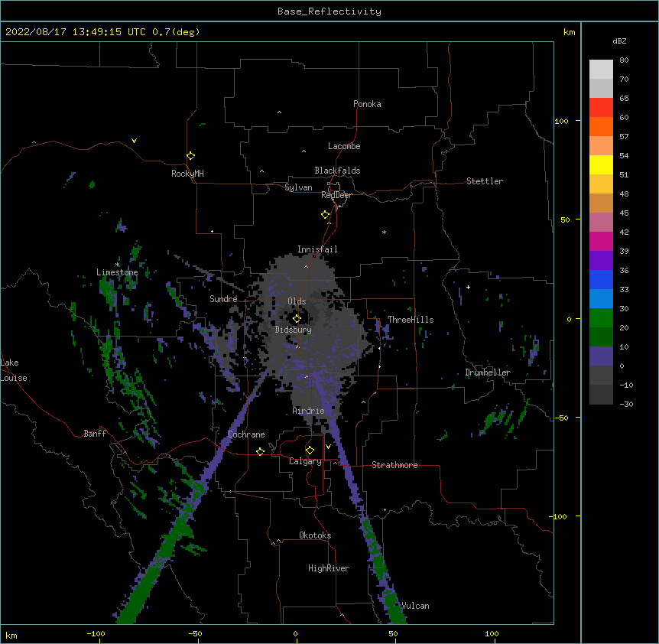The height and width of the screenshot is (644, 659).
Task: Click the yellow V marker east of Calgary diamond
Action: coord(328,447)
